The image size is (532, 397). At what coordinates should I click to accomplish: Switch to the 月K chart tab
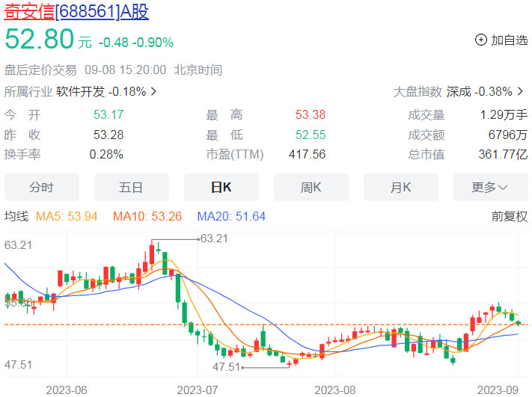coord(401,187)
